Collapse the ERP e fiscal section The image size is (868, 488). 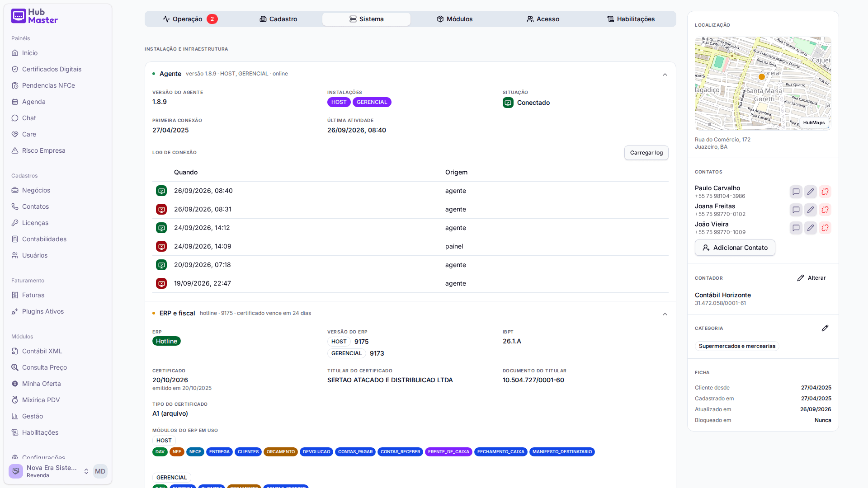[x=665, y=314]
